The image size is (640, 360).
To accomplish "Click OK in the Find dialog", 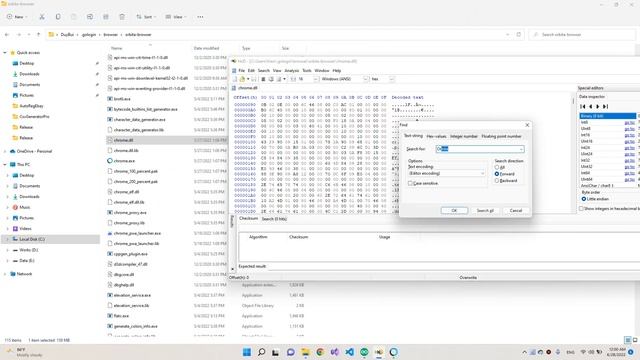I will tap(454, 211).
